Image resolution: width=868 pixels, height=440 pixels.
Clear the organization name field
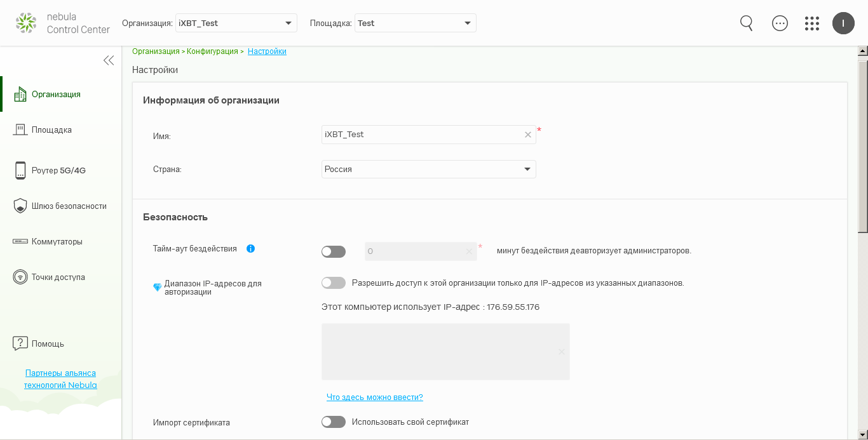tap(528, 135)
